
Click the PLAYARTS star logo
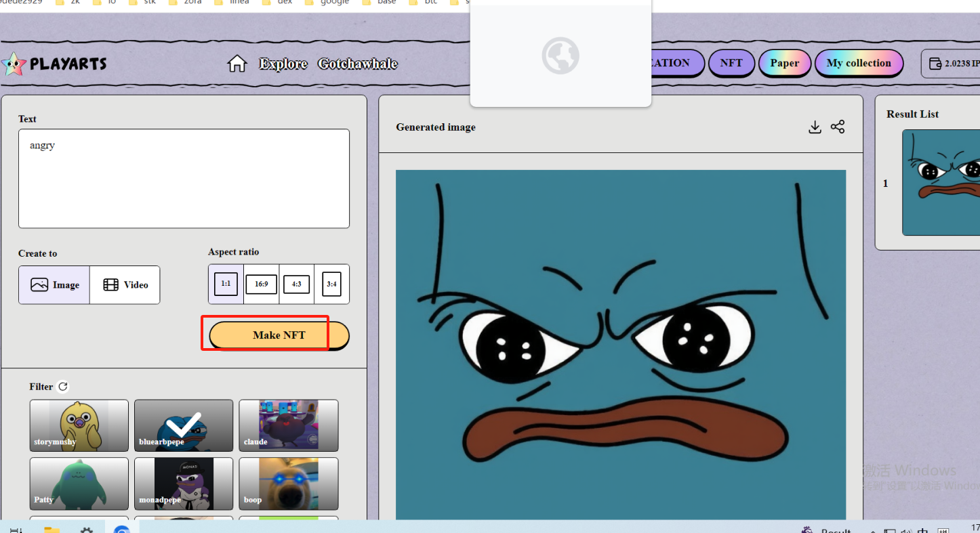pos(14,64)
